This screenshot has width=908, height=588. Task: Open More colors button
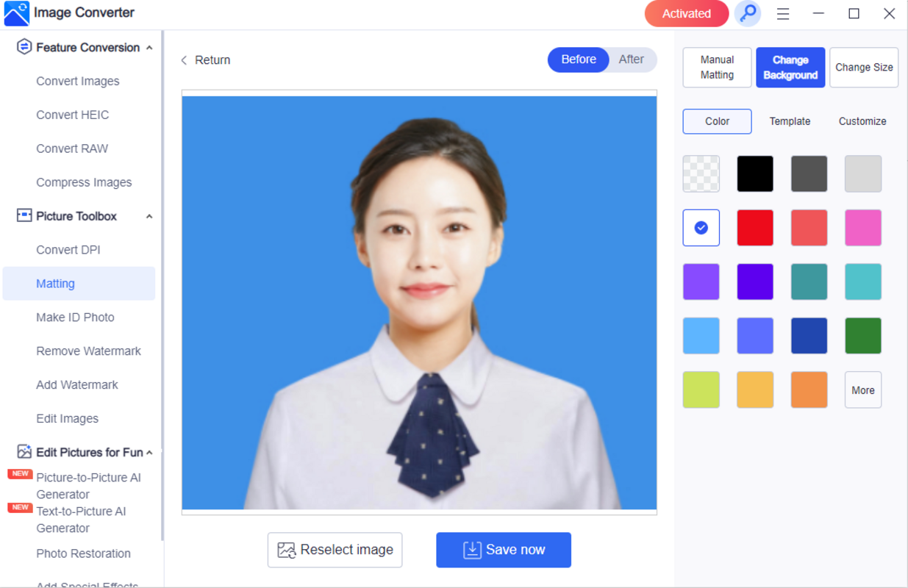click(x=863, y=390)
